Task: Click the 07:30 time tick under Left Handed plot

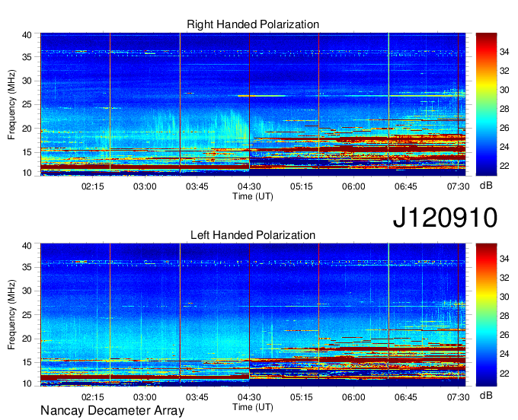Action: pyautogui.click(x=459, y=397)
